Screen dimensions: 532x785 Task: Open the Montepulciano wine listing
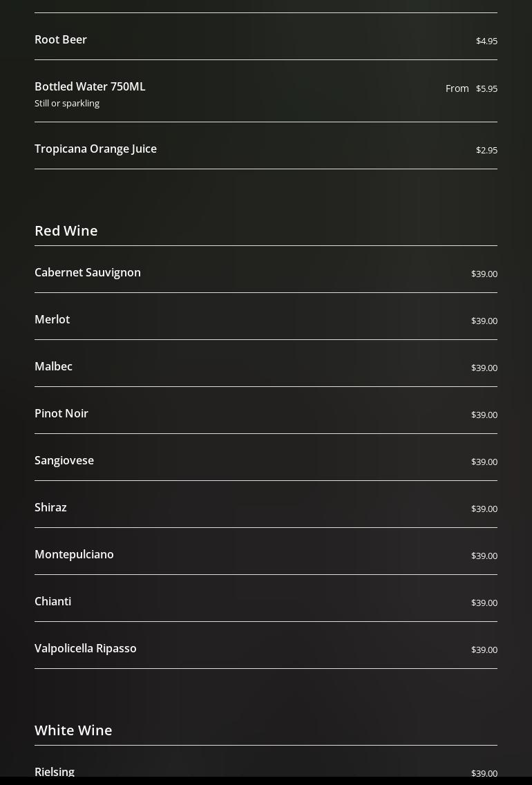(x=75, y=554)
